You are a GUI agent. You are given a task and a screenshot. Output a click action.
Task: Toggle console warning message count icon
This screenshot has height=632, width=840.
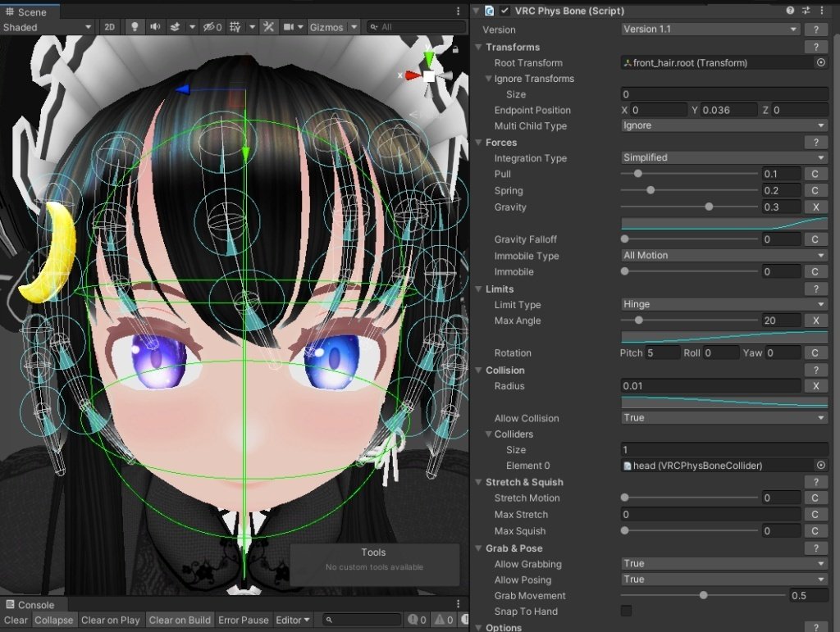(x=444, y=620)
